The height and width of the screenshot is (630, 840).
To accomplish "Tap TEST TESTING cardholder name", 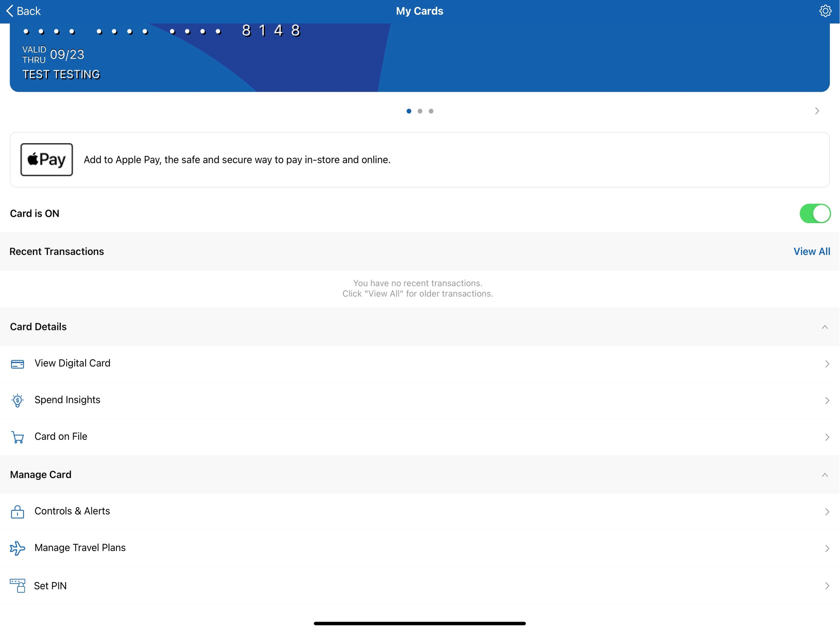I will pos(61,74).
